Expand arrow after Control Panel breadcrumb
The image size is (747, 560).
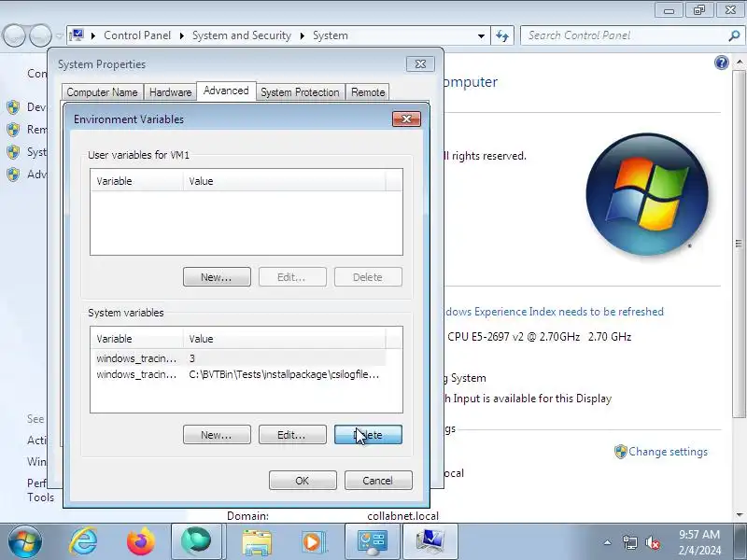181,35
